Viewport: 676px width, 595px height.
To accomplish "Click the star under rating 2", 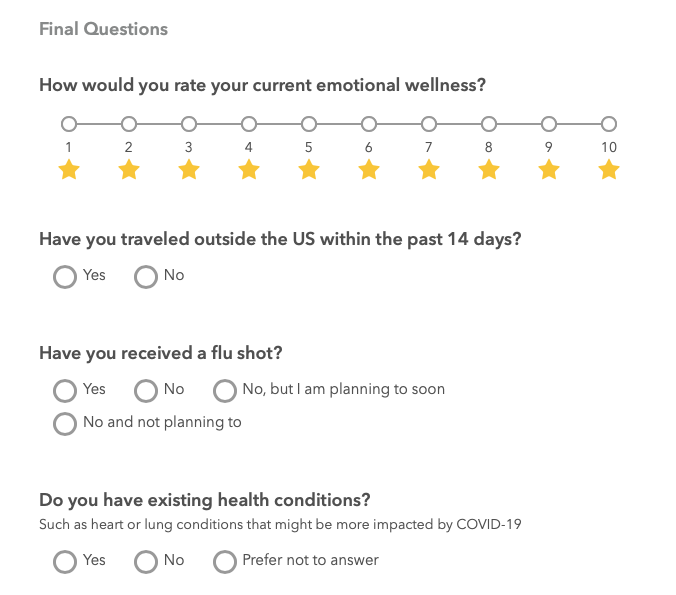I will pos(128,171).
